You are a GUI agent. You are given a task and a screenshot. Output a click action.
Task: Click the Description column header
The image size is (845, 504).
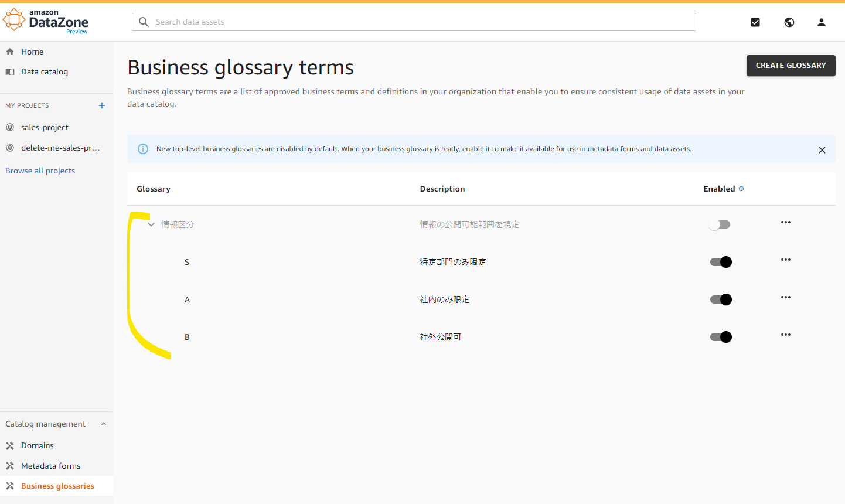coord(442,189)
